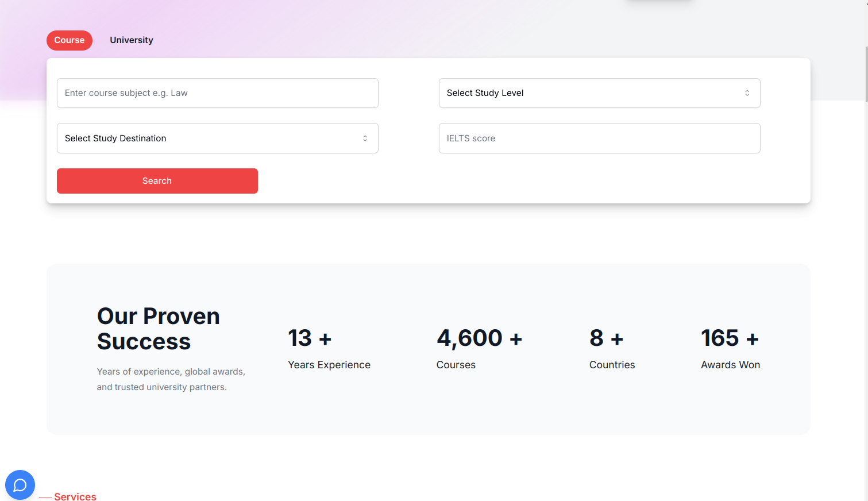Open the Select Study Level dropdown
This screenshot has height=501, width=868.
[x=599, y=93]
